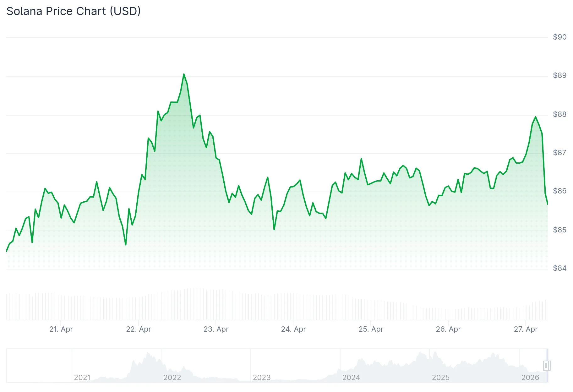Click the $90 price axis label
The image size is (573, 392).
[559, 37]
